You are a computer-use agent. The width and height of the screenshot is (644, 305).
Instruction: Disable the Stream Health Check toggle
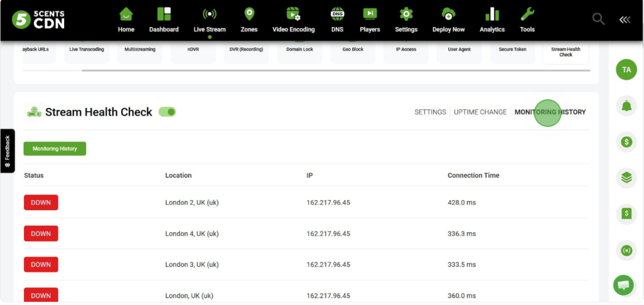coord(167,112)
